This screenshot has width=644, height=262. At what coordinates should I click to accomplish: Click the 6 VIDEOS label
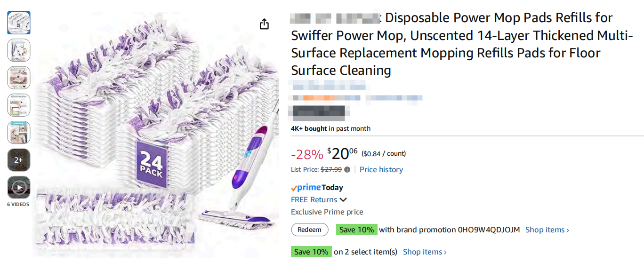click(x=18, y=205)
